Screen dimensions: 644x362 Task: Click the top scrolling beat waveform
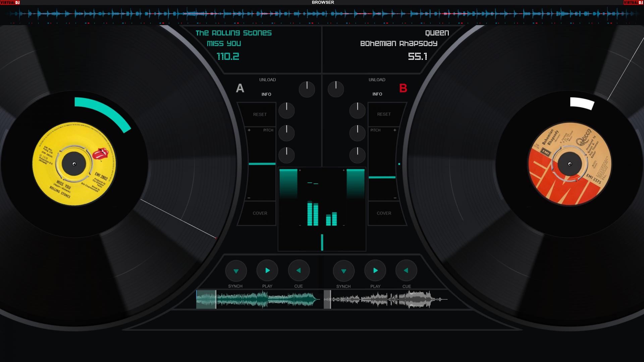click(322, 14)
